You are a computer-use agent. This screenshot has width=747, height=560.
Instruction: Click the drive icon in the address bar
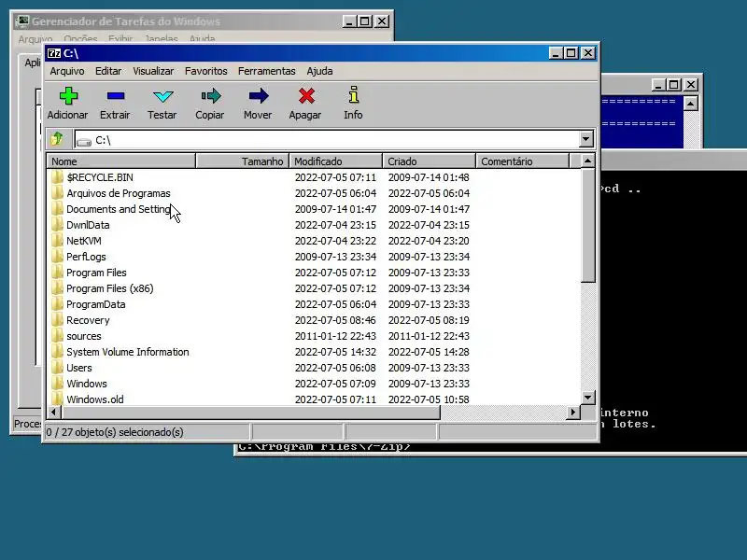[x=84, y=142]
